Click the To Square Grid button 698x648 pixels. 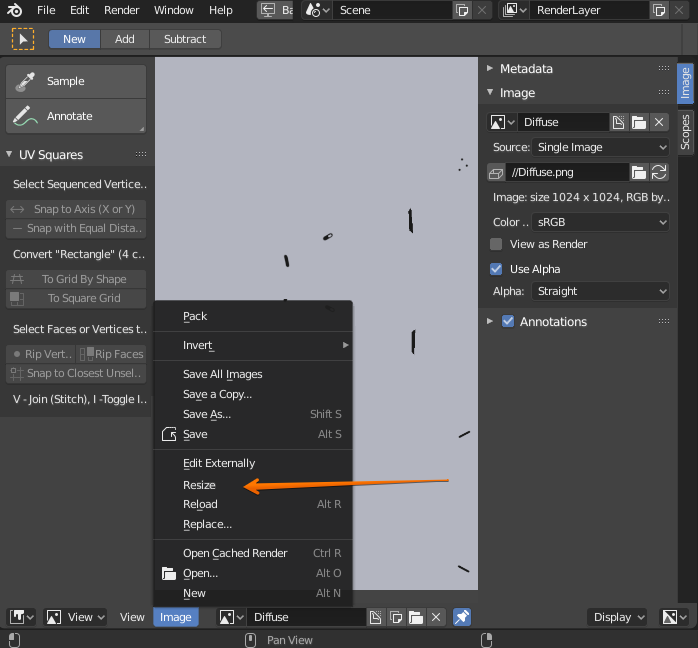click(76, 298)
